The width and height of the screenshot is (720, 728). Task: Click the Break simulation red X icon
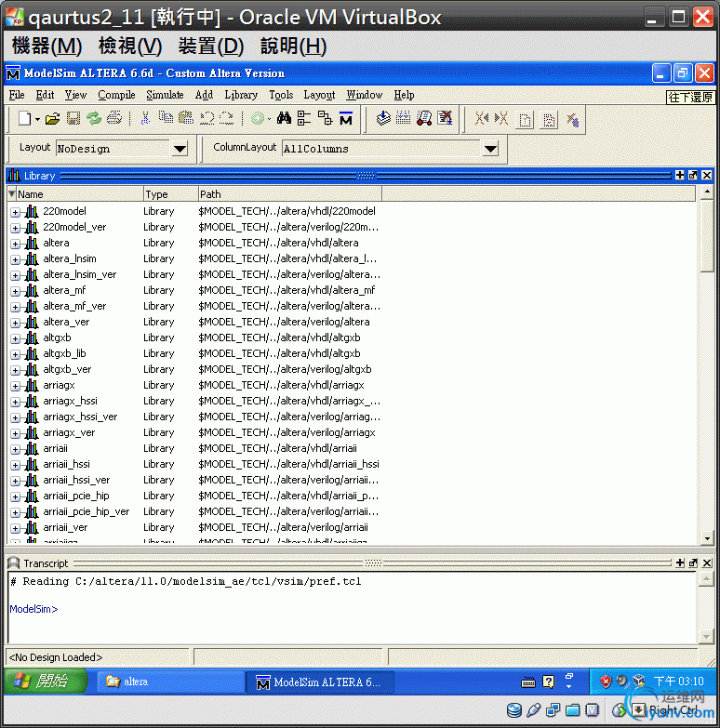[x=445, y=119]
